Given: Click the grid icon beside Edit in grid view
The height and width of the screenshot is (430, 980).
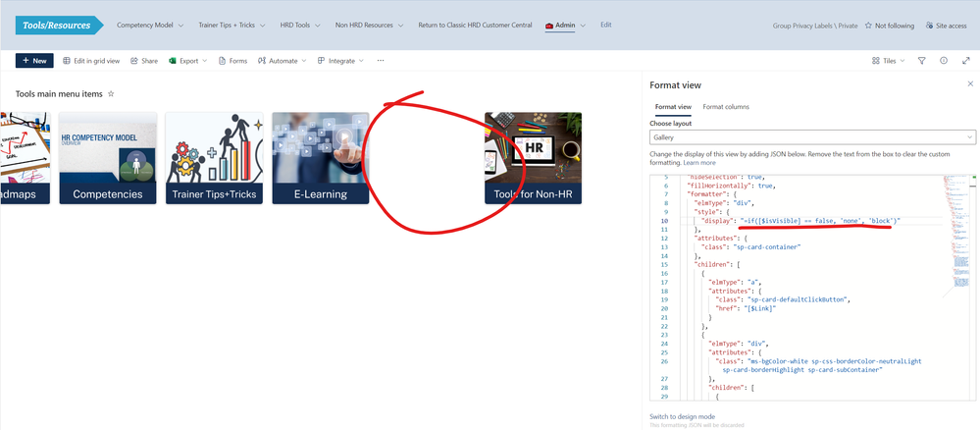Looking at the screenshot, I should coord(67,61).
